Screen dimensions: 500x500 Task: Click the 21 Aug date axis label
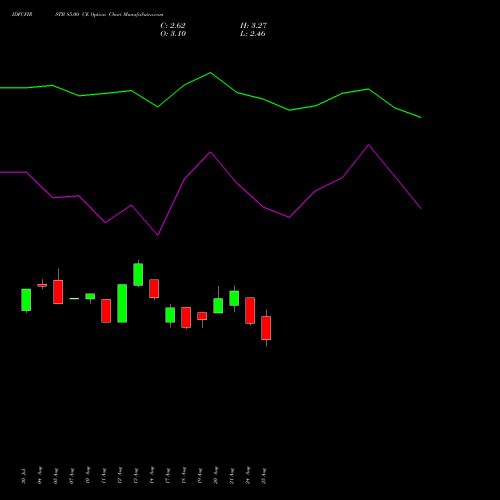click(x=232, y=476)
